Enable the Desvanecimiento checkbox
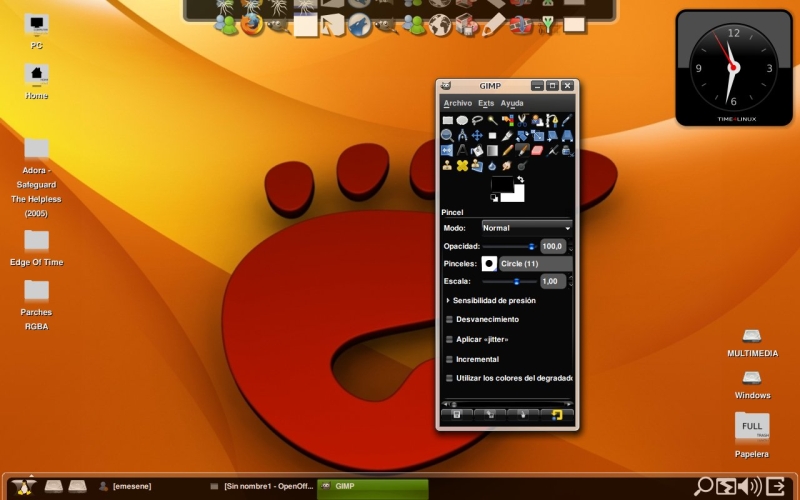The image size is (800, 500). click(x=449, y=319)
